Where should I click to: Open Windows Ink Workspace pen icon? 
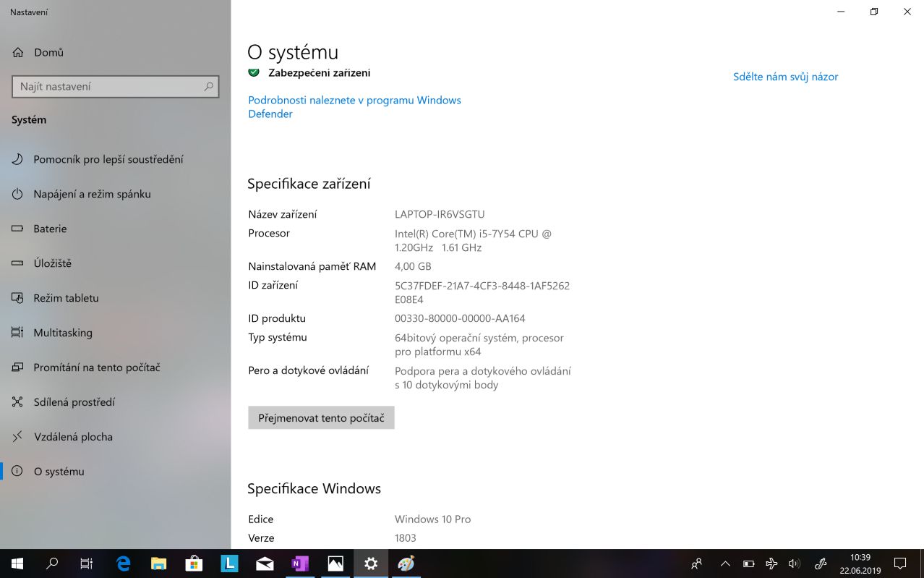pyautogui.click(x=821, y=564)
